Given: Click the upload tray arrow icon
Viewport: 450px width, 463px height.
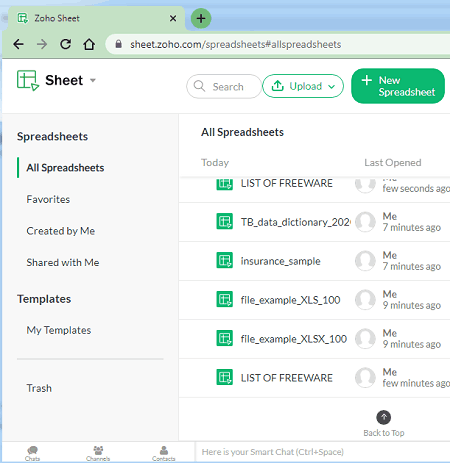Looking at the screenshot, I should pyautogui.click(x=277, y=86).
